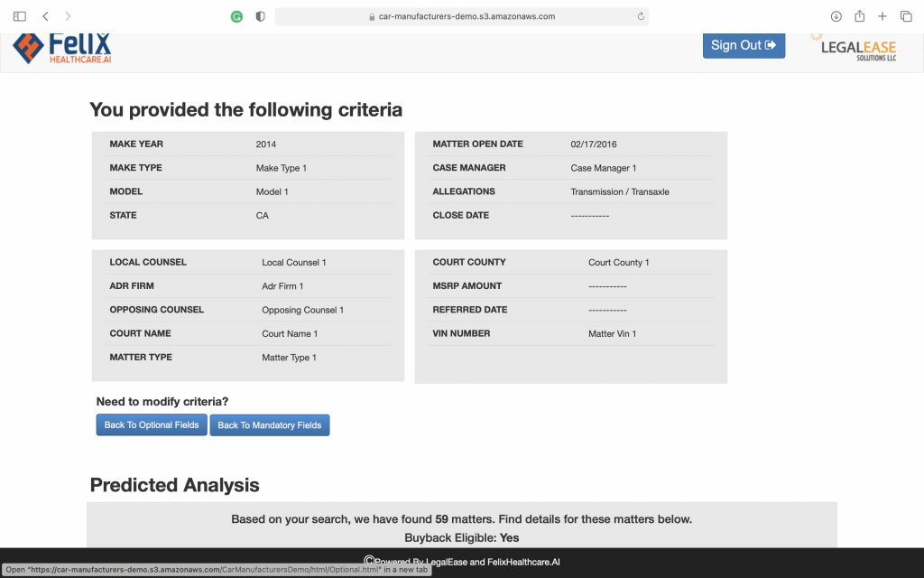
Task: Click the lock icon in the address bar
Action: 372,16
